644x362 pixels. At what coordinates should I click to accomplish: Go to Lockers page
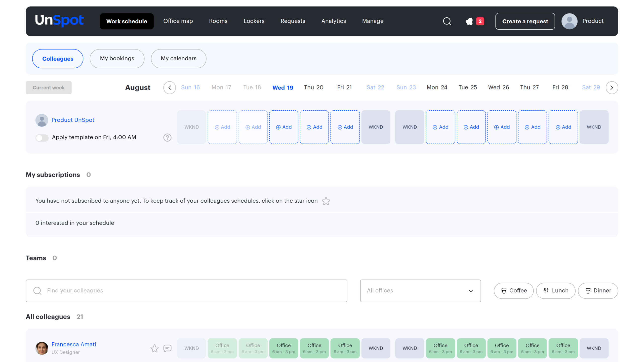pyautogui.click(x=254, y=21)
